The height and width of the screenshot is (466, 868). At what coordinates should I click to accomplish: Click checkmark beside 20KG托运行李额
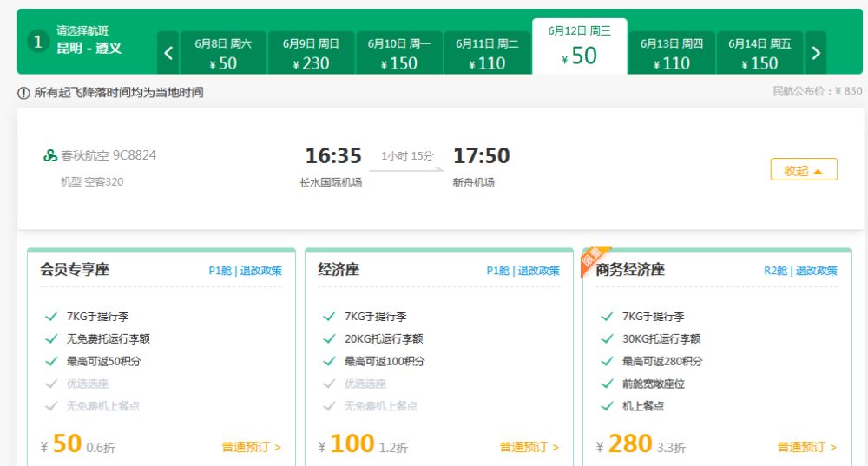[329, 338]
